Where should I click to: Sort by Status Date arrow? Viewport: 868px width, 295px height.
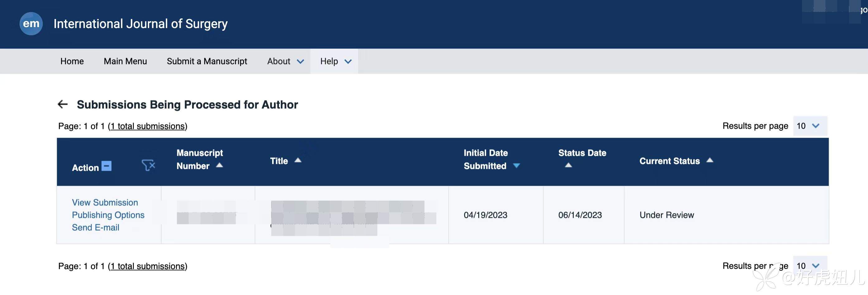point(568,165)
